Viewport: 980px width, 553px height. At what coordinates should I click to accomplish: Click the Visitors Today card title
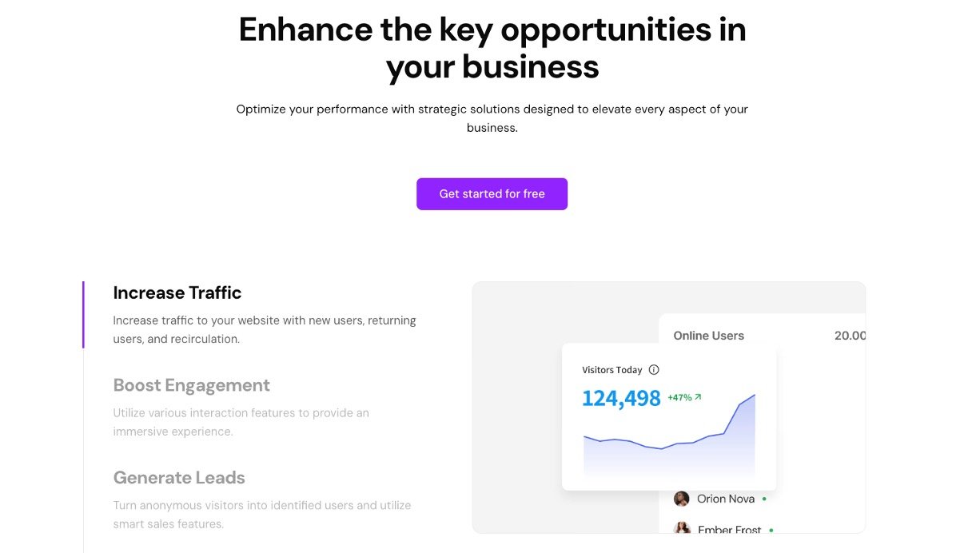(x=612, y=370)
